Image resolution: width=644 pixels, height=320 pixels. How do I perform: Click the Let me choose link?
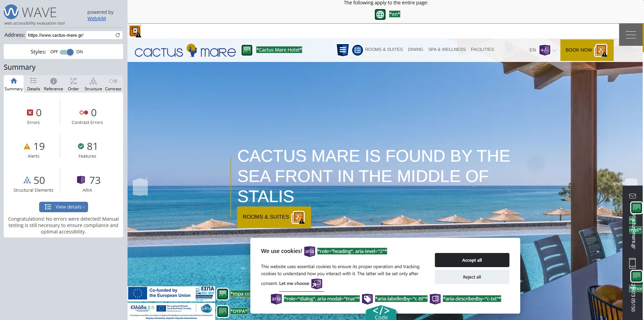pos(294,284)
